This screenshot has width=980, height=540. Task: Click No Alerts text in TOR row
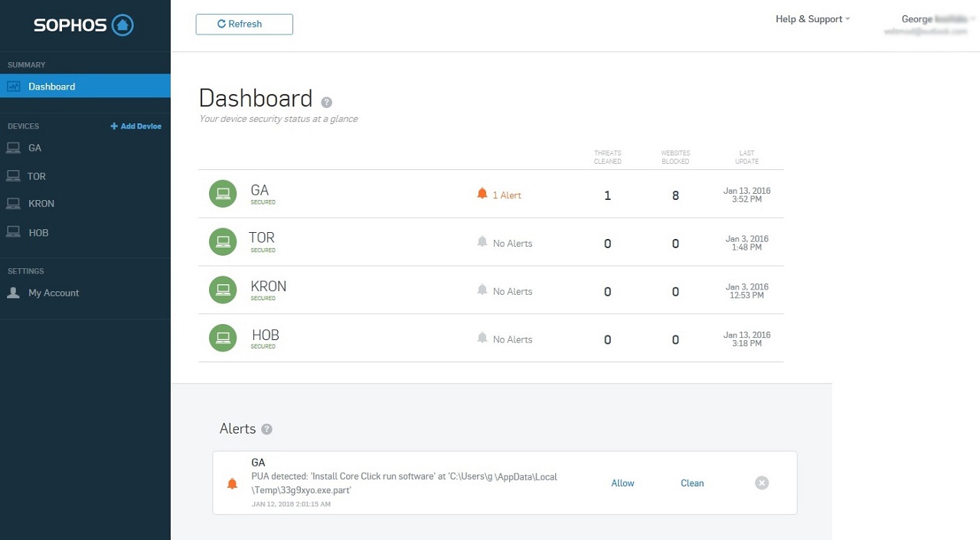512,244
